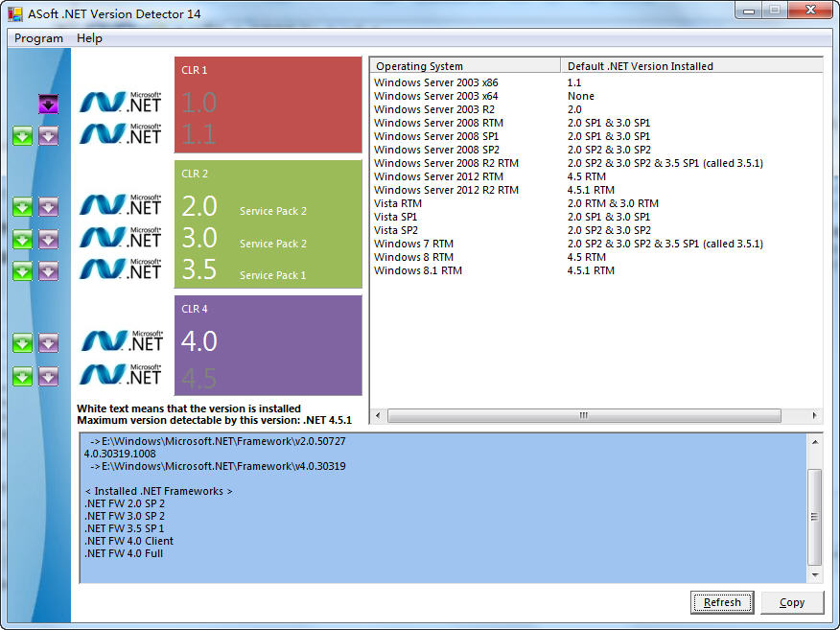Click the green download icon for .NET 2.0
Image resolution: width=840 pixels, height=630 pixels.
pyautogui.click(x=22, y=206)
